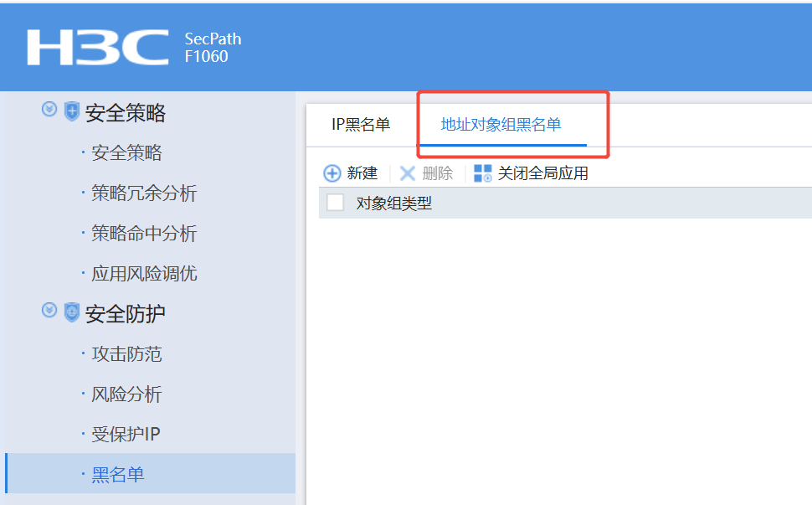The height and width of the screenshot is (505, 812).
Task: Switch to the IP黑名单 tab
Action: (361, 125)
